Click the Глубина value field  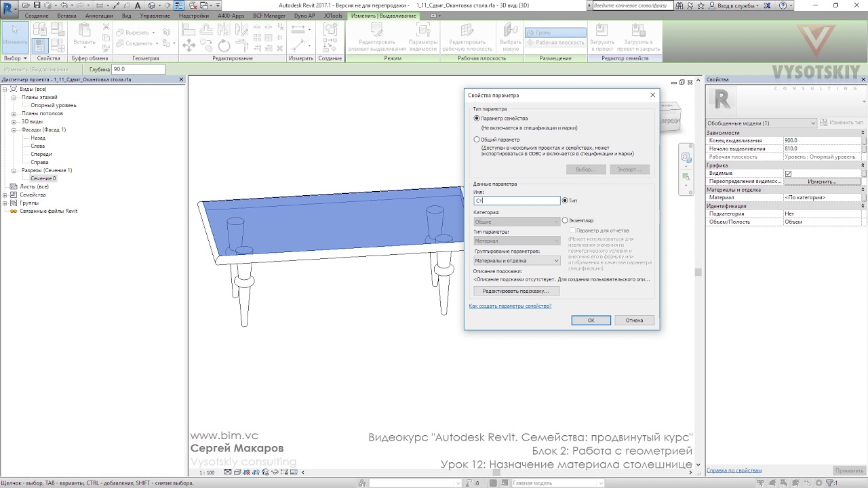click(x=138, y=69)
